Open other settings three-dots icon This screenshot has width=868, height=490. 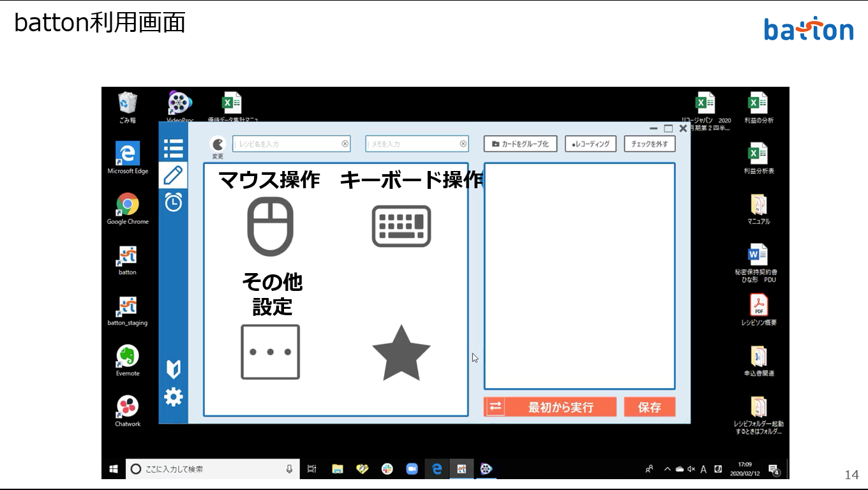270,352
